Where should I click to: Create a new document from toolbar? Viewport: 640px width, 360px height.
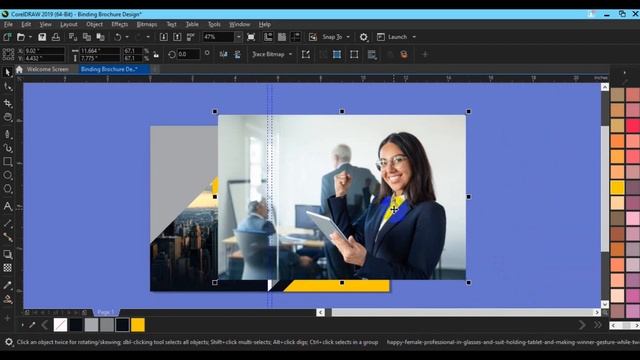[7, 37]
